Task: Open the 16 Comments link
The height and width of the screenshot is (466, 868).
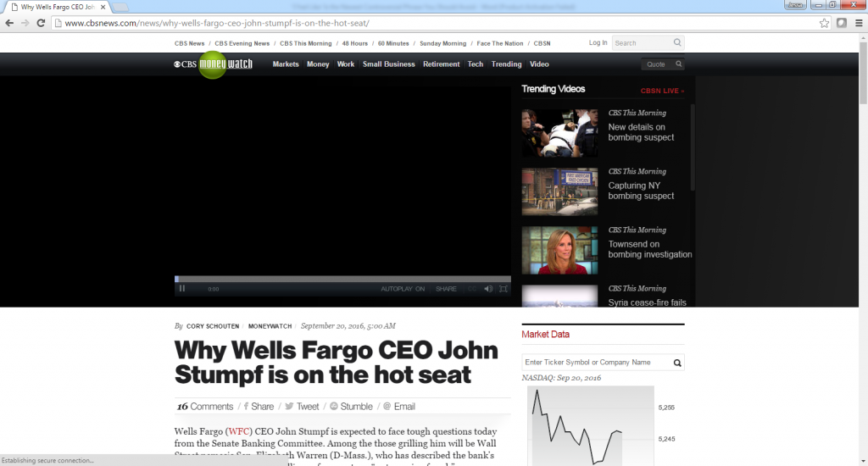Action: pyautogui.click(x=205, y=406)
